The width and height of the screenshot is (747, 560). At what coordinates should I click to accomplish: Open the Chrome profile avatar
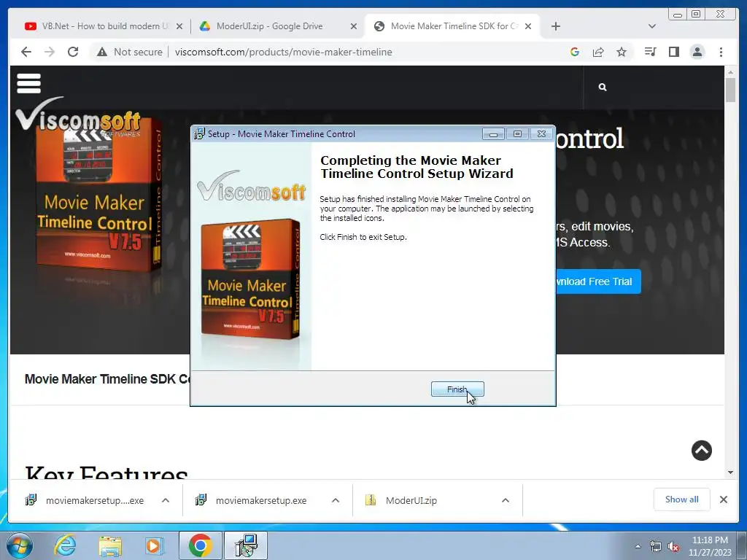click(697, 52)
